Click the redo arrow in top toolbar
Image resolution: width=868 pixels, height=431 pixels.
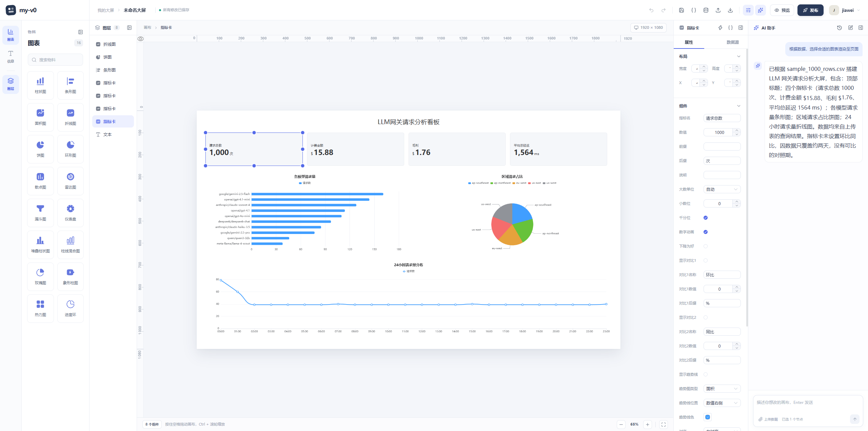[x=664, y=10]
